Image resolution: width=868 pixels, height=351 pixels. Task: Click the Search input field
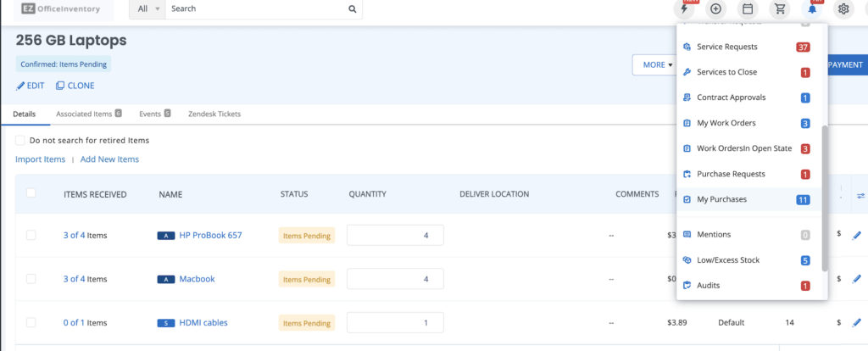(x=256, y=8)
